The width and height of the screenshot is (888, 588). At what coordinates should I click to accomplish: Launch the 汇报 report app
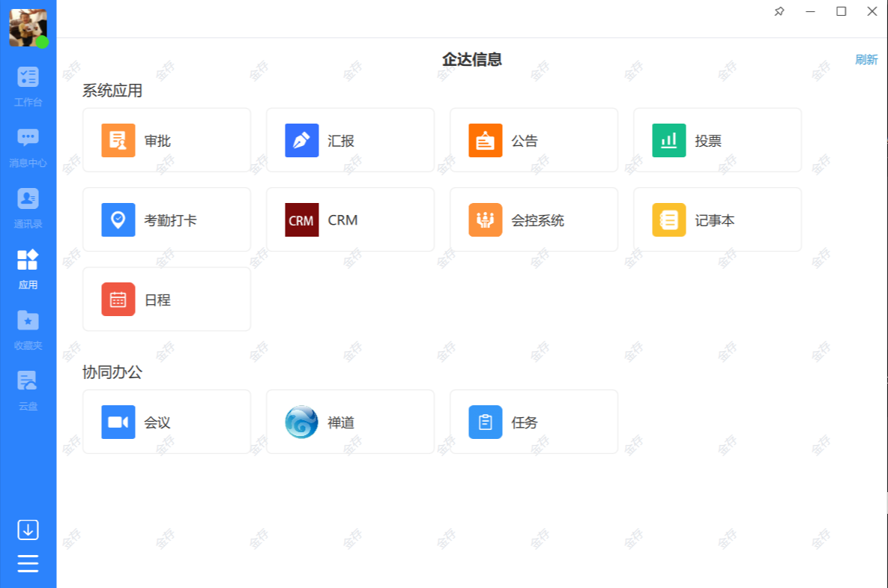(302, 140)
